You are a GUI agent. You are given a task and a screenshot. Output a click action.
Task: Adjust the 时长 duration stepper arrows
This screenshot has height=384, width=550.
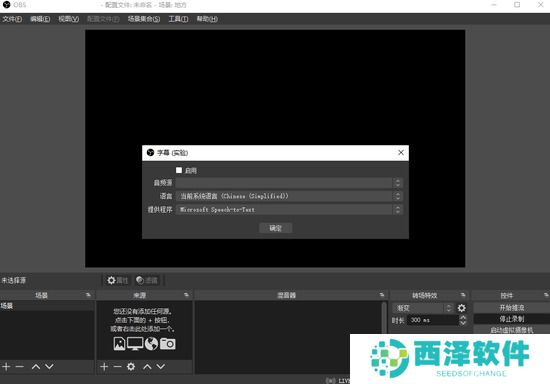[x=463, y=320]
